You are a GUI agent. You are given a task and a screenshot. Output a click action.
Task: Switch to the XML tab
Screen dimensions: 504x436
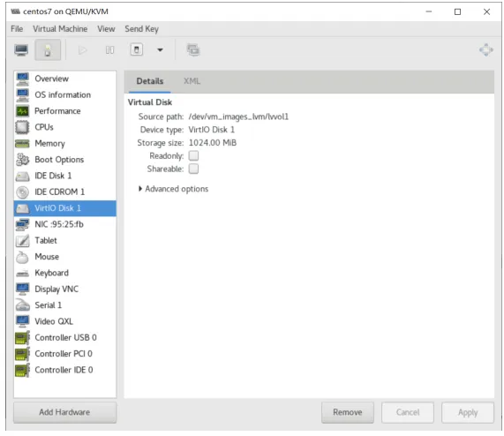(192, 81)
